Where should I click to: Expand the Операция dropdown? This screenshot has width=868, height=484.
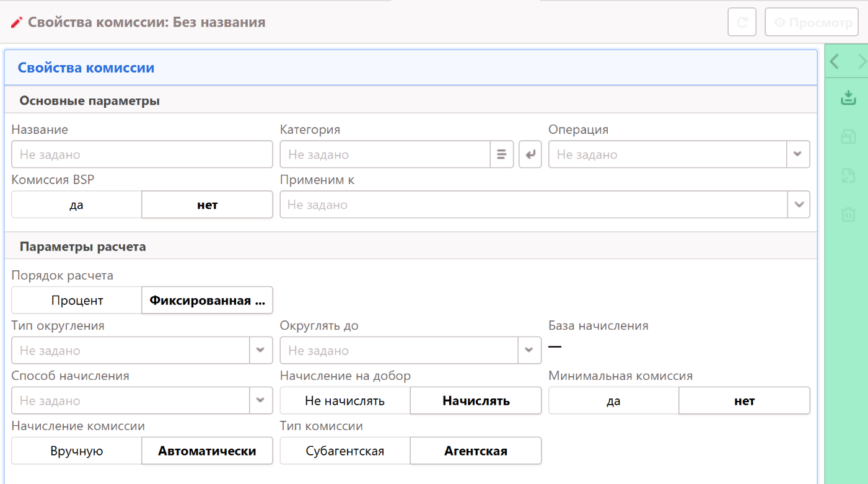pos(798,154)
